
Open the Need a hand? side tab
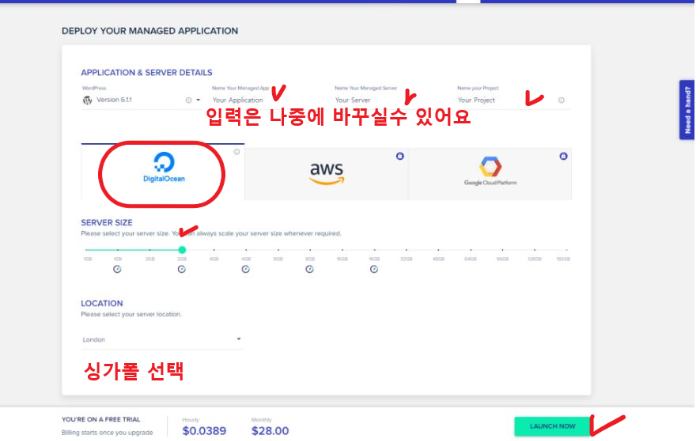pos(687,110)
